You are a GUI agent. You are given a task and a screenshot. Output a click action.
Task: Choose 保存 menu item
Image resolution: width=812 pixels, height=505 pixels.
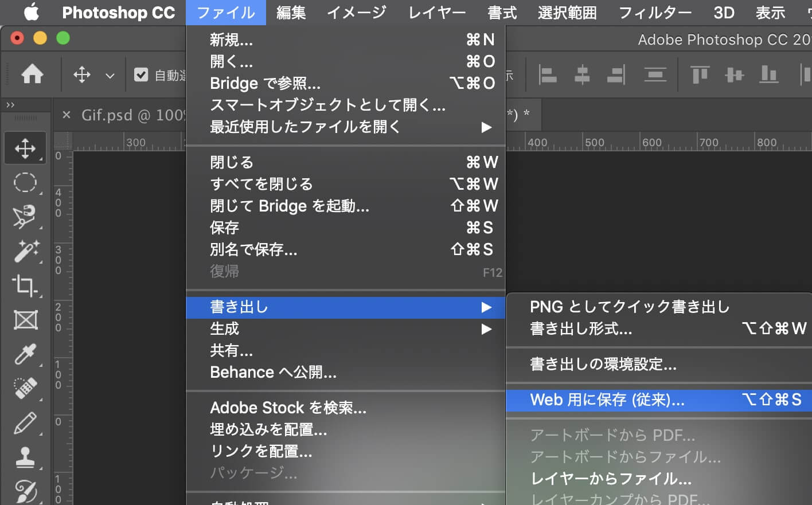point(345,228)
